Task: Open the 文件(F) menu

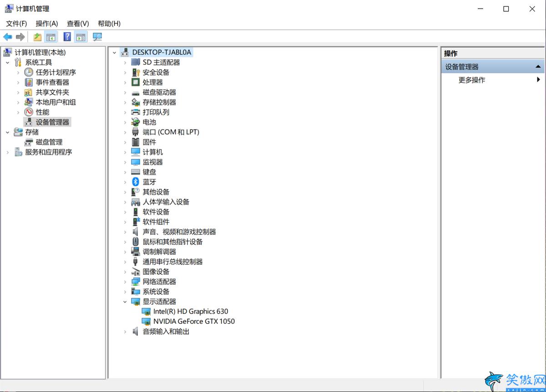Action: coord(16,23)
